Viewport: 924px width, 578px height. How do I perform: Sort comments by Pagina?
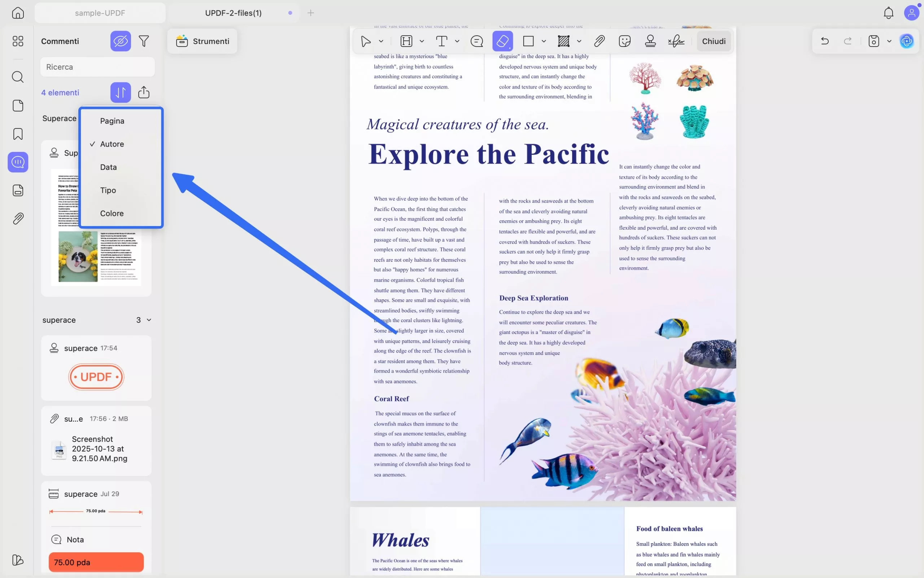(x=112, y=121)
